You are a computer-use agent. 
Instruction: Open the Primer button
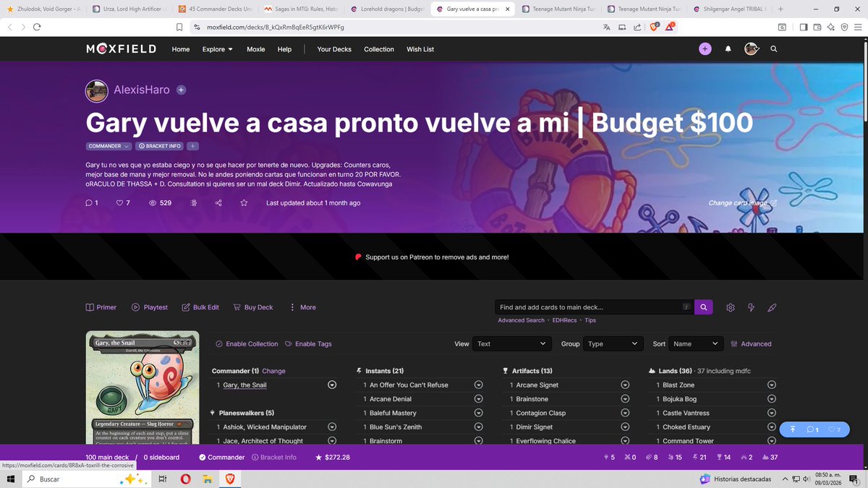(101, 307)
